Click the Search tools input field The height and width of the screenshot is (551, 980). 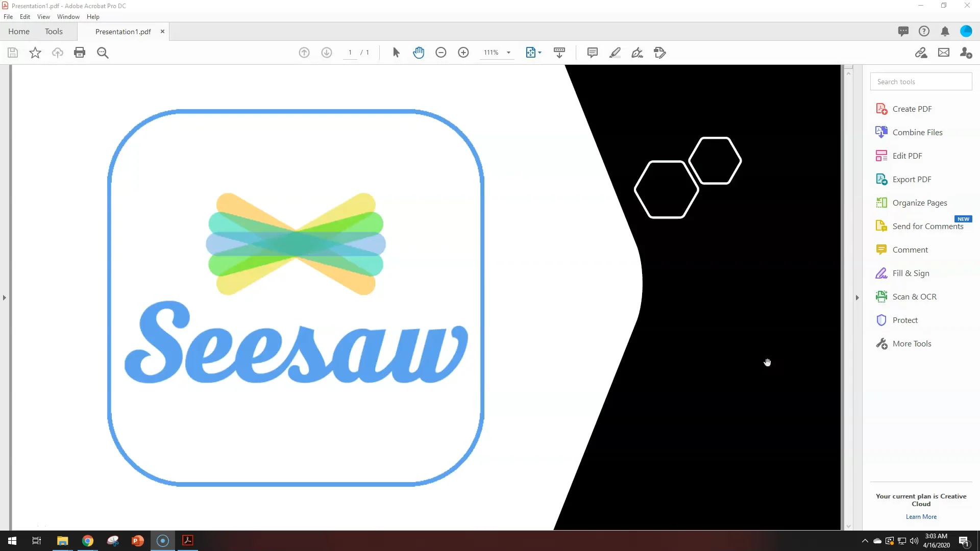click(x=920, y=81)
